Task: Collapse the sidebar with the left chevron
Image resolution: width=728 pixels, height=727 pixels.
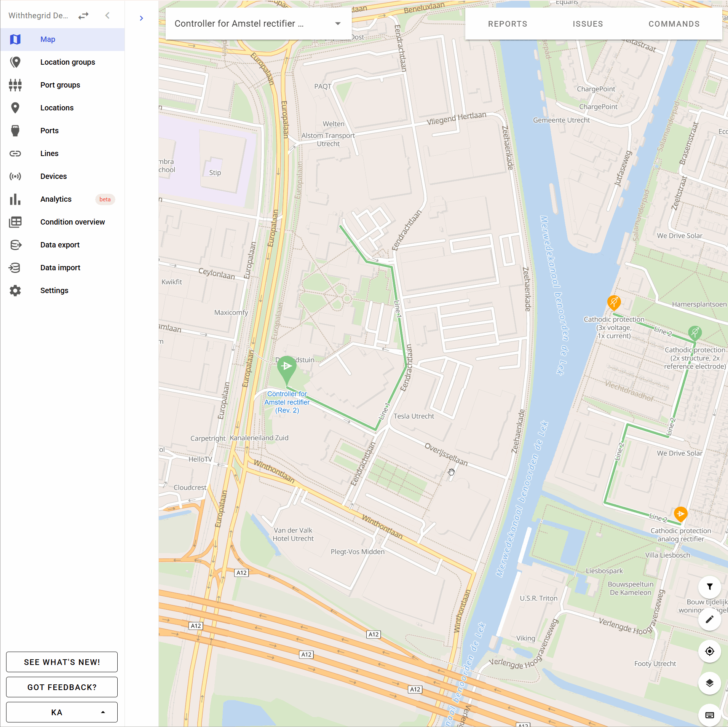Action: [x=107, y=15]
